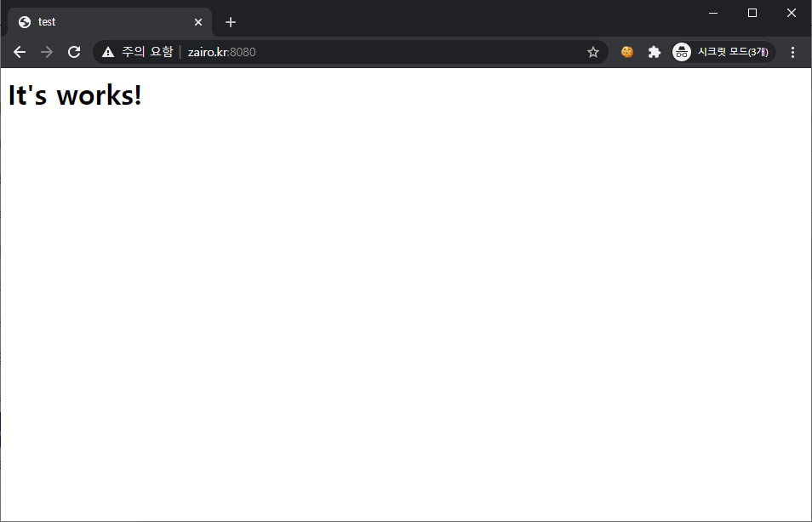The height and width of the screenshot is (522, 812).
Task: Open the not secure warning site info
Action: coord(138,52)
